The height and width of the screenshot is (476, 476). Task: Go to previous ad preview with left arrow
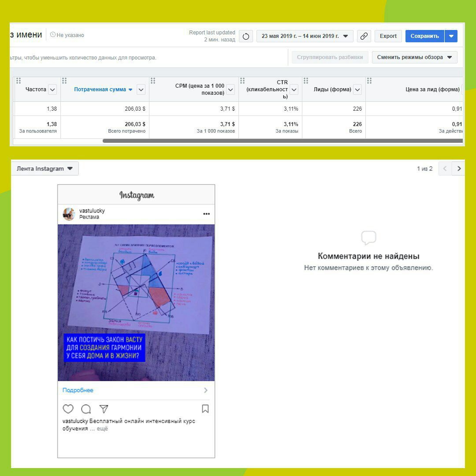pos(445,168)
